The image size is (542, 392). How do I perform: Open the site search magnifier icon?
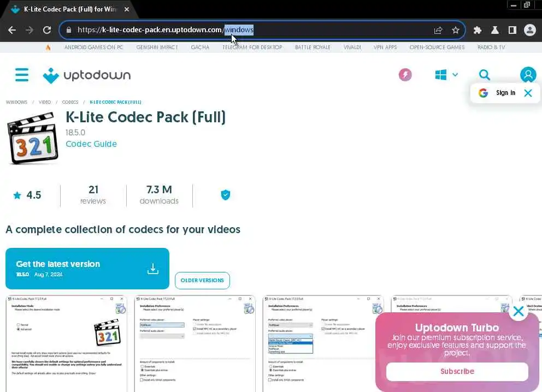coord(484,75)
